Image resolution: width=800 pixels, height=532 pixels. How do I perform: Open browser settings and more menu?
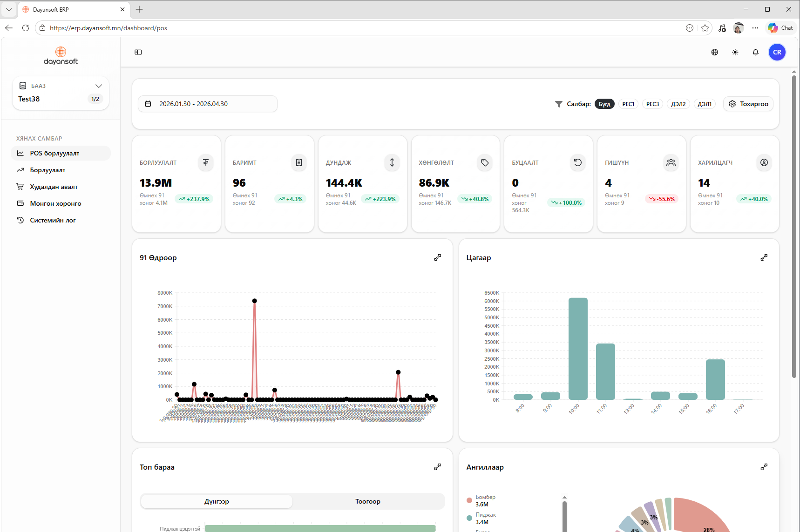point(755,28)
